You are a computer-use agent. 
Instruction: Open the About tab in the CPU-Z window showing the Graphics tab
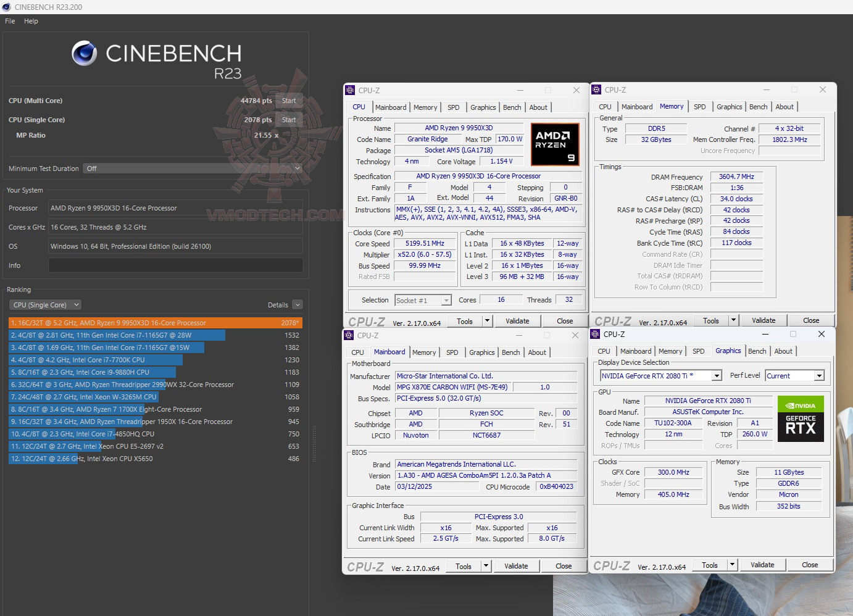pyautogui.click(x=783, y=351)
